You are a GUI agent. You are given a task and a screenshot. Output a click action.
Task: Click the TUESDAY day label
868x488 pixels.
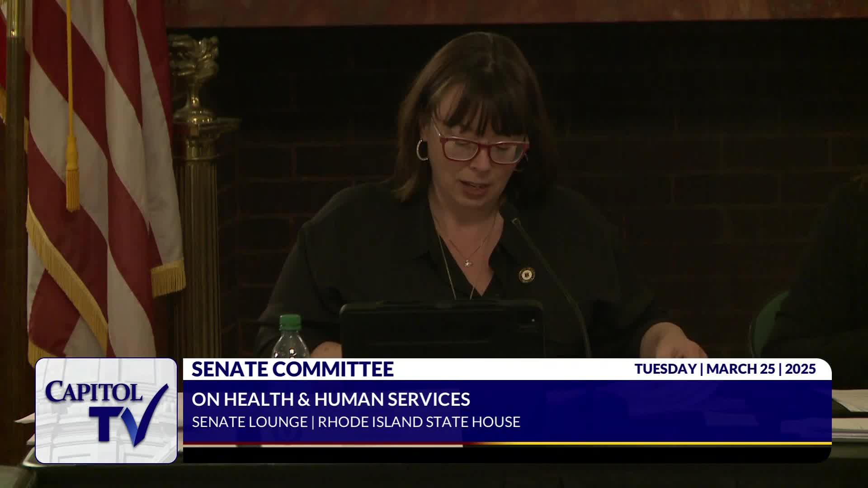[665, 369]
